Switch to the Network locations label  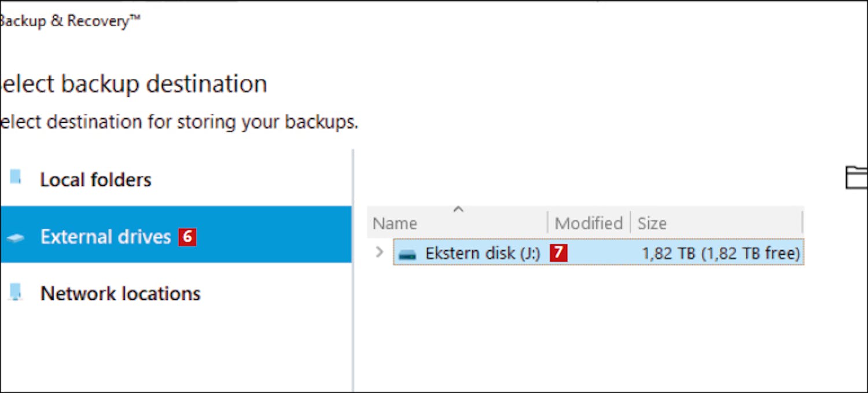click(120, 293)
